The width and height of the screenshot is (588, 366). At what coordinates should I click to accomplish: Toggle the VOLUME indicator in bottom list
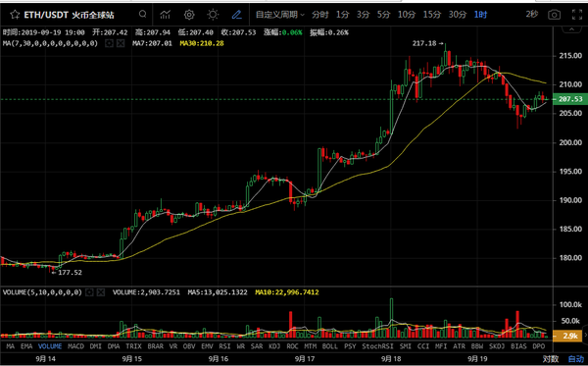(x=50, y=346)
